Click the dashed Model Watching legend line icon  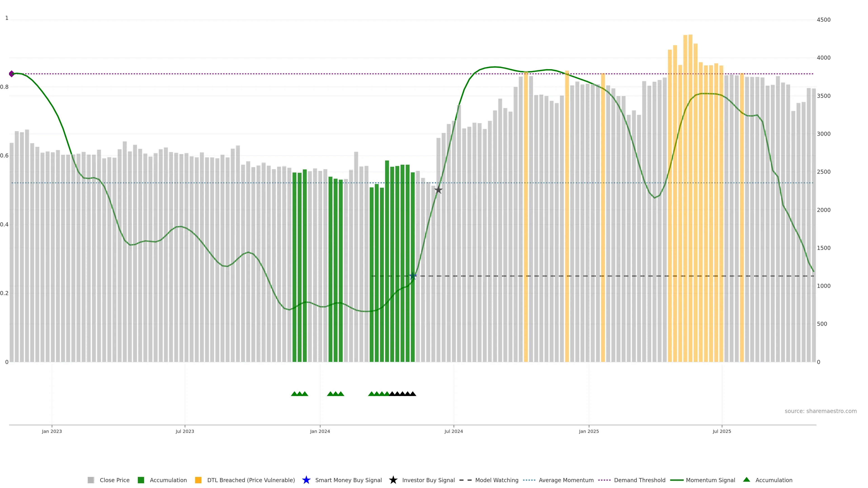click(465, 480)
